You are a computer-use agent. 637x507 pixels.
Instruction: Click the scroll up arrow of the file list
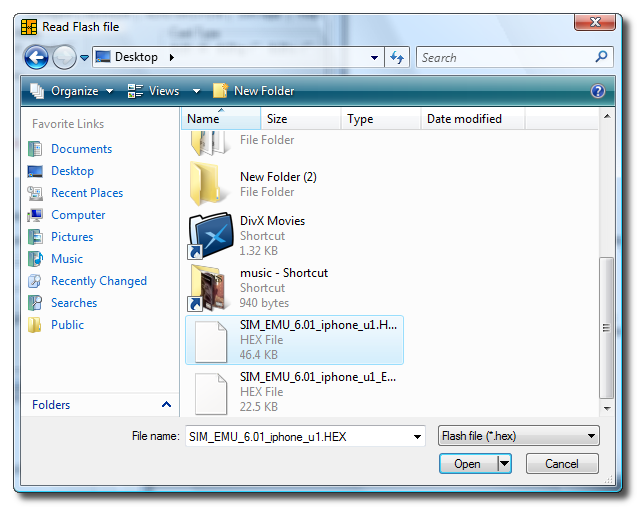tap(607, 116)
